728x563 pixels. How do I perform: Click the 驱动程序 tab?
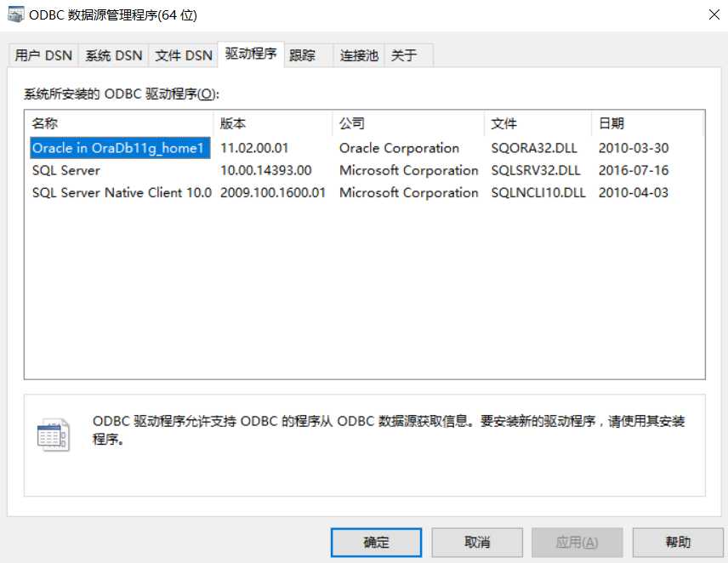(x=251, y=54)
